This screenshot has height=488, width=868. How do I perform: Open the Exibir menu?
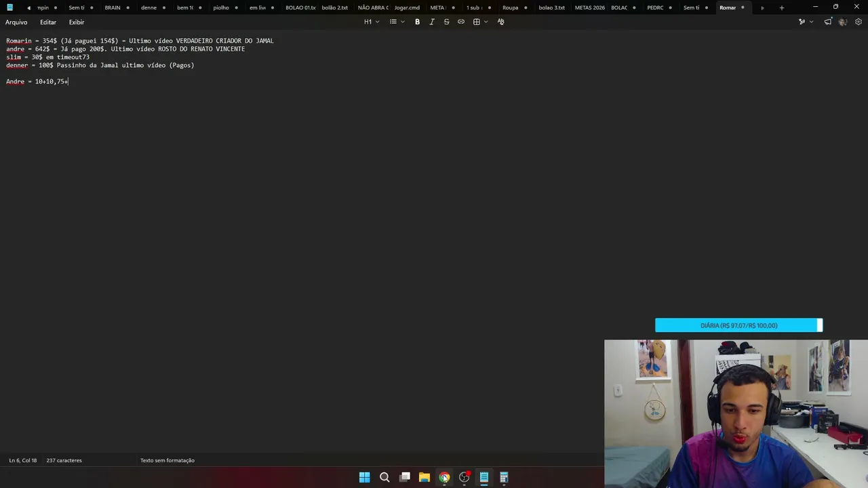click(x=77, y=22)
